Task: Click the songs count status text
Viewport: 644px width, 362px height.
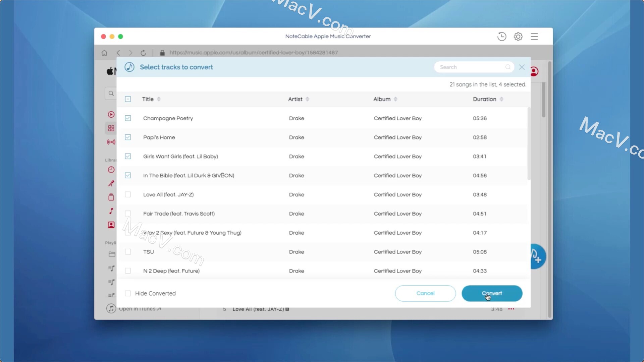Action: click(x=488, y=84)
